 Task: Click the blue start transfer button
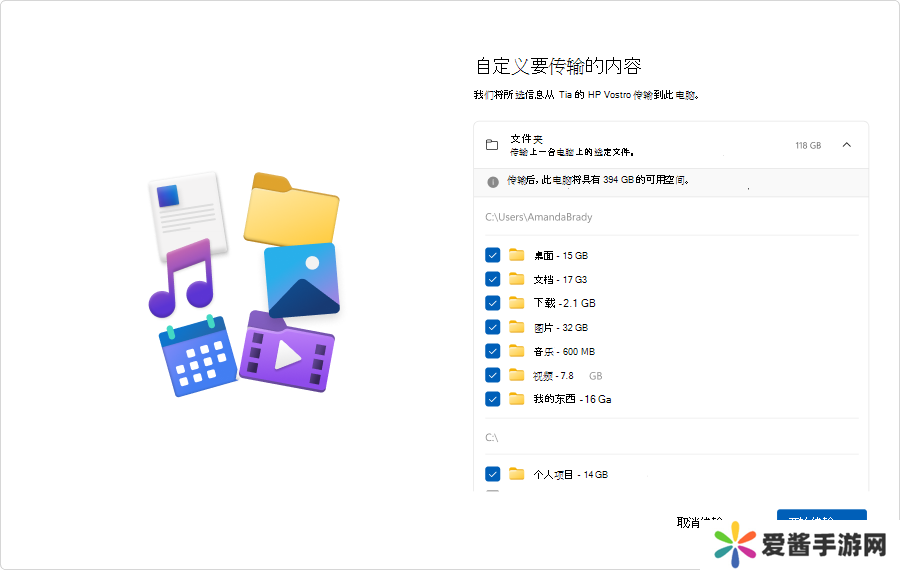821,519
